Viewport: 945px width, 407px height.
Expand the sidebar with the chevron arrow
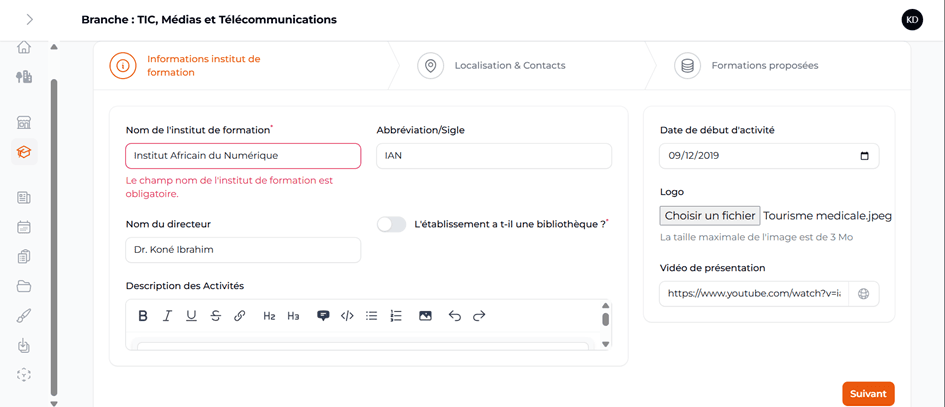pyautogui.click(x=30, y=19)
